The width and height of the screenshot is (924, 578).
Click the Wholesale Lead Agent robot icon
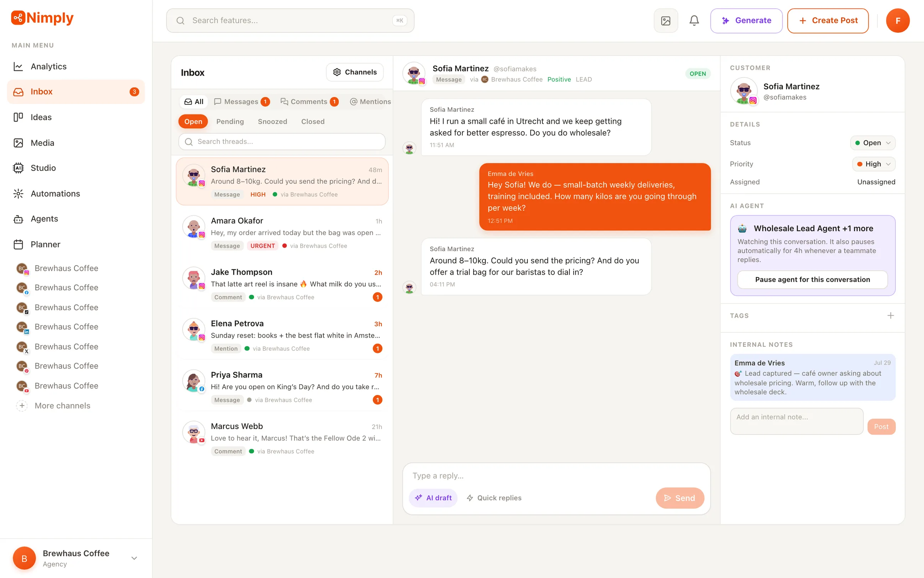click(742, 229)
